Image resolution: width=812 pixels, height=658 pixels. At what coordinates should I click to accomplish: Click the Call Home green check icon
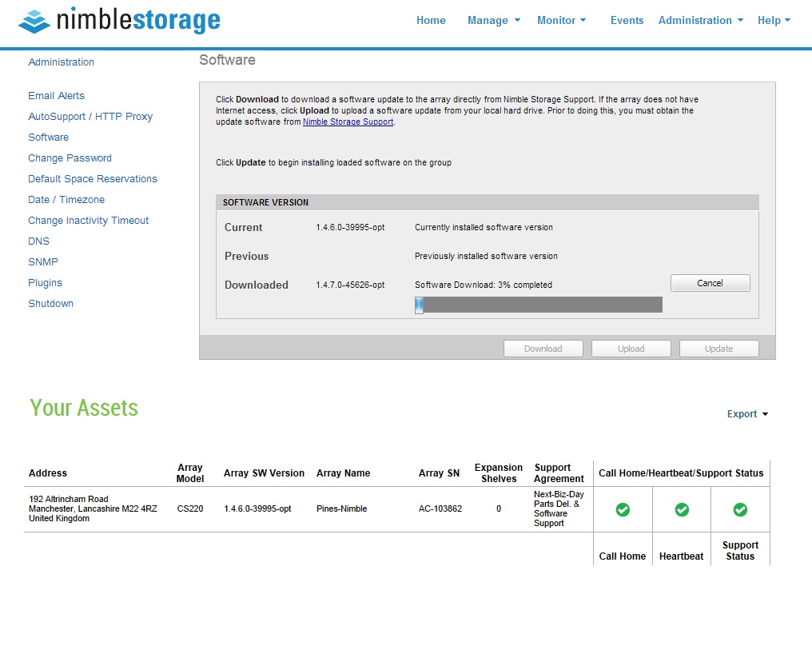pyautogui.click(x=623, y=510)
